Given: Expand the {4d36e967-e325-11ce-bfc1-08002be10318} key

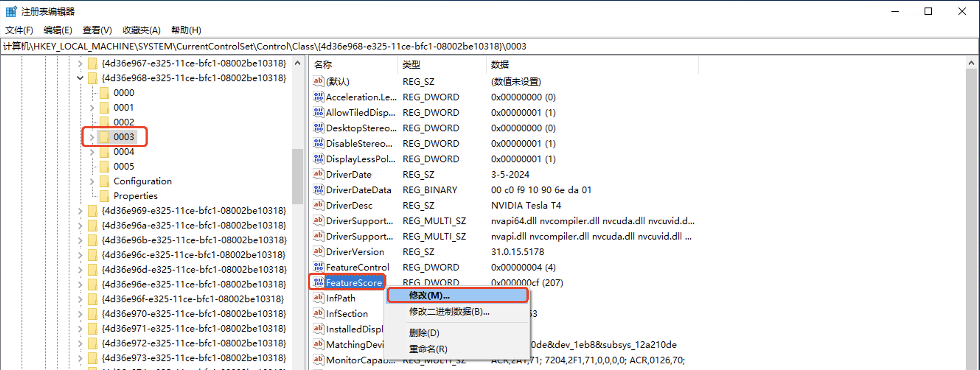Looking at the screenshot, I should coord(80,63).
